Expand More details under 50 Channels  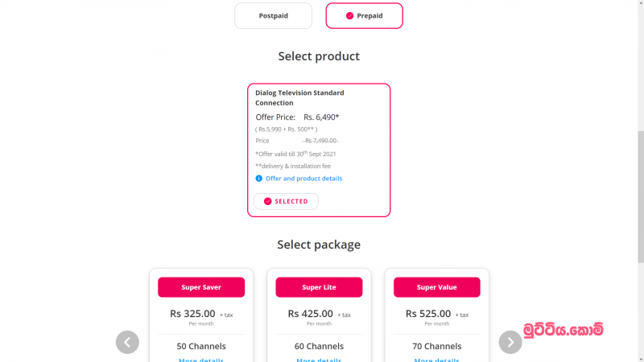coord(201,360)
